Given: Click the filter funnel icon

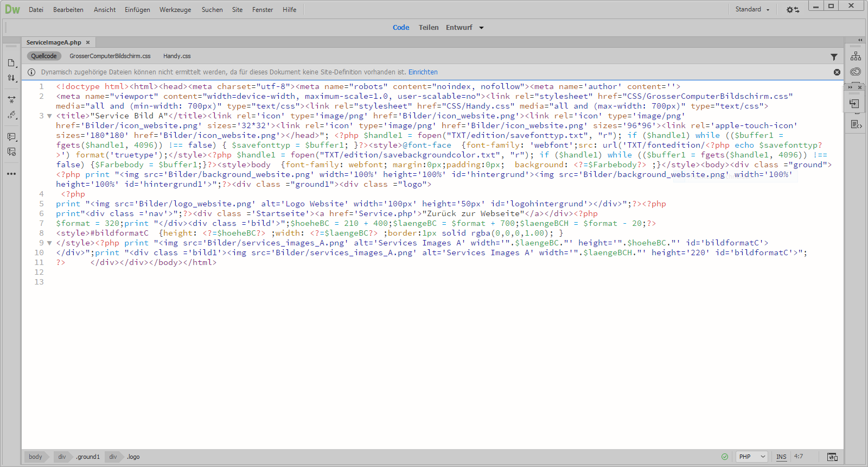Looking at the screenshot, I should [834, 56].
